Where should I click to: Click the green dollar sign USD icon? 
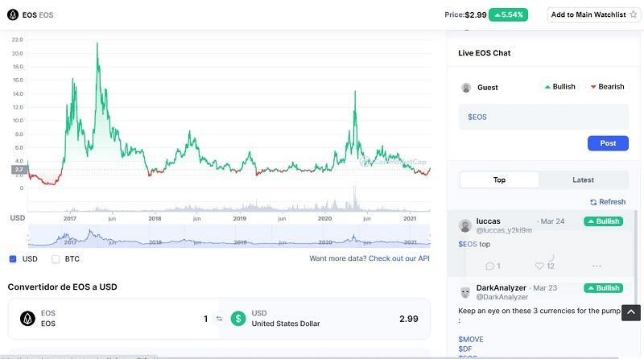click(x=238, y=319)
